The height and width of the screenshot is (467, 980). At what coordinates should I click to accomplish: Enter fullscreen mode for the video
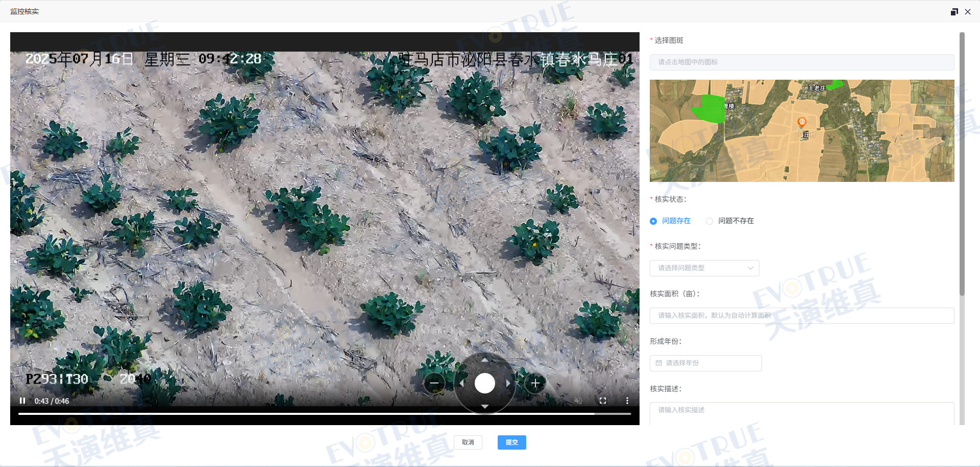coord(603,401)
